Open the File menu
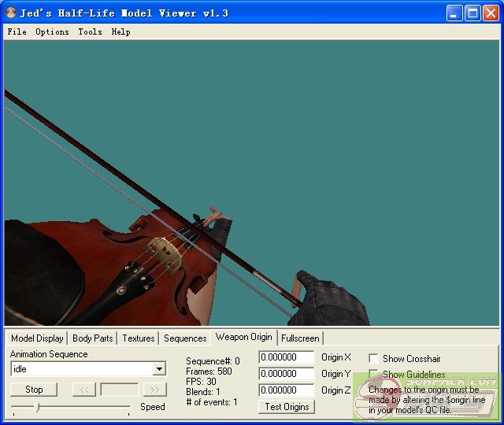 (x=17, y=31)
